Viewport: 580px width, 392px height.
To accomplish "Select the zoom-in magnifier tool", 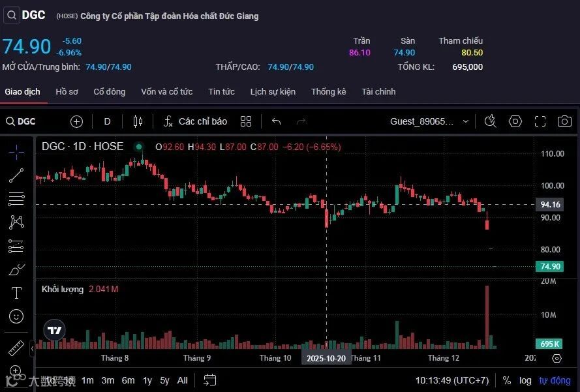I will point(16,371).
